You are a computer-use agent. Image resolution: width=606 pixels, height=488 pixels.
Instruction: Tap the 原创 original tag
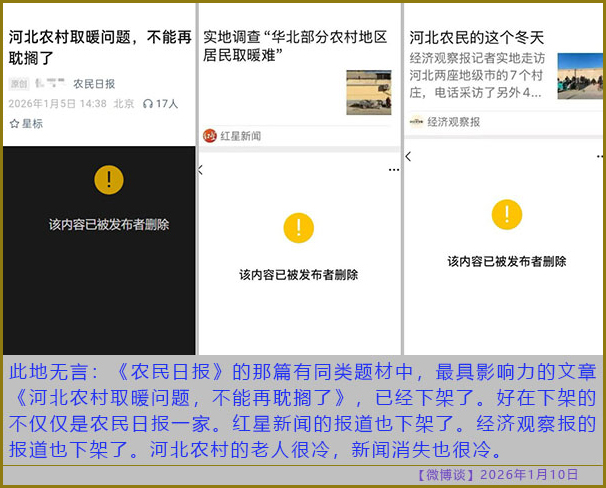pos(19,84)
